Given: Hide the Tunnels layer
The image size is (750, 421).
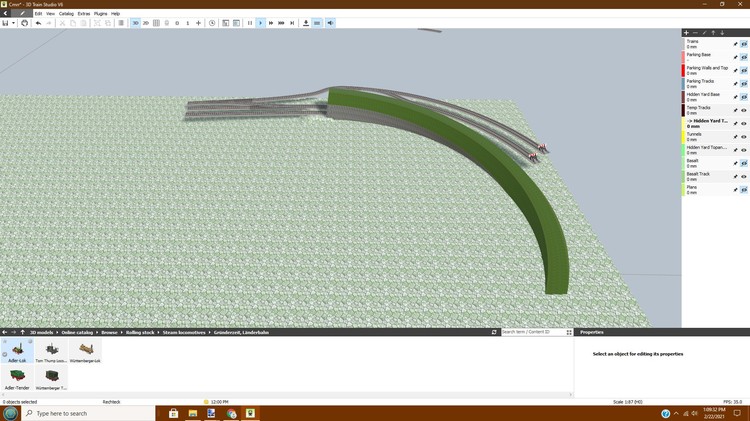Looking at the screenshot, I should [x=744, y=136].
